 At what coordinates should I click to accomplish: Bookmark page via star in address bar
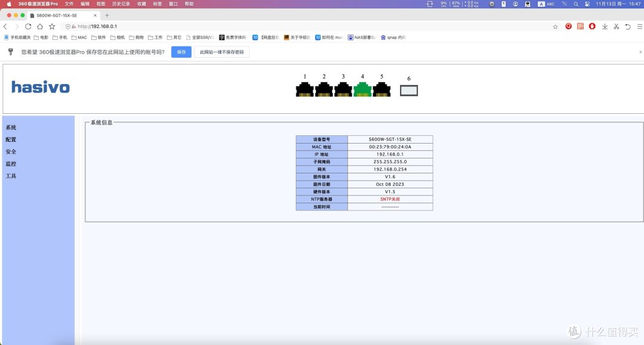(555, 27)
